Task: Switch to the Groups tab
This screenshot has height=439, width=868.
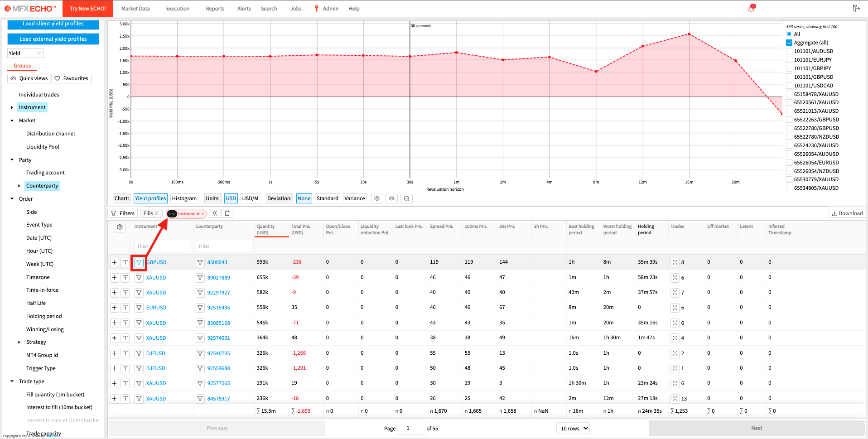Action: [22, 66]
